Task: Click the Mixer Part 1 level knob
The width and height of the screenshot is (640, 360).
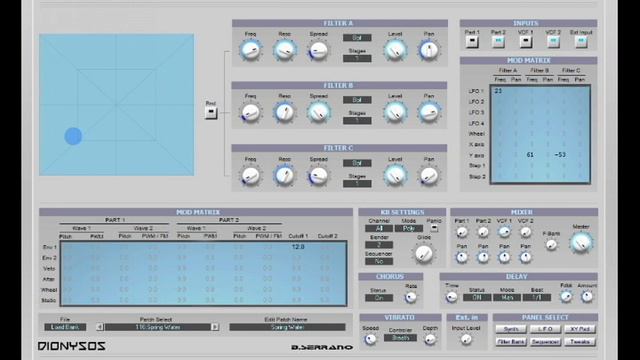Action: [x=462, y=232]
